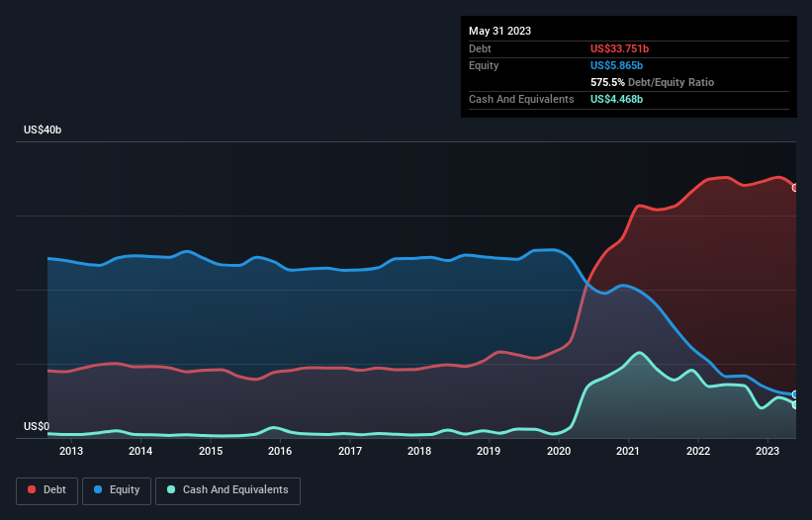Click the US$5.865b equity value
Screen dimensions: 812x520
click(x=616, y=65)
